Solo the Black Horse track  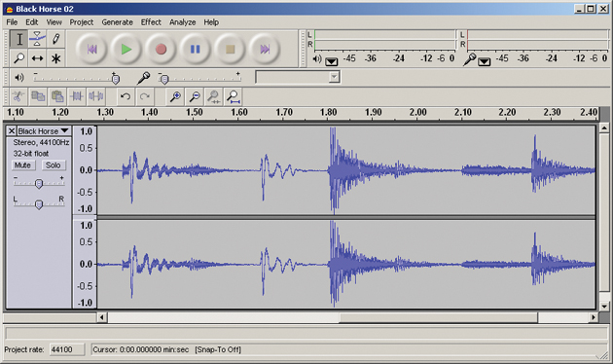tap(54, 165)
